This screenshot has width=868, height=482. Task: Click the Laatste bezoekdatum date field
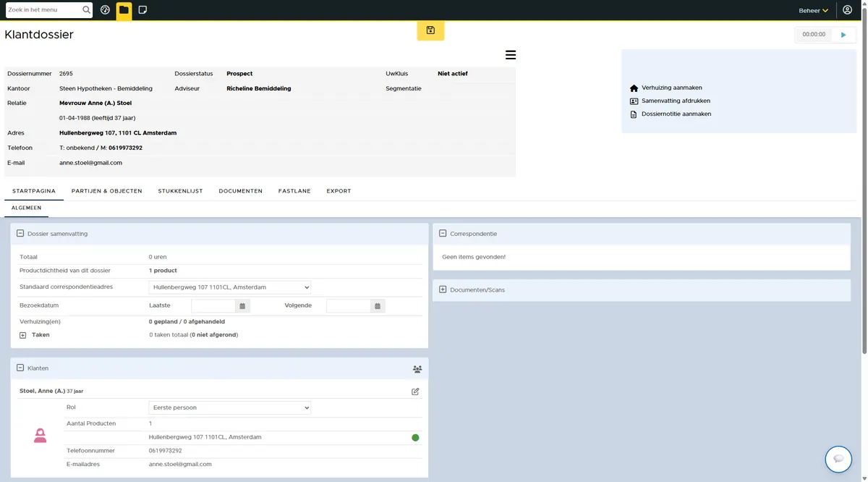(x=213, y=306)
